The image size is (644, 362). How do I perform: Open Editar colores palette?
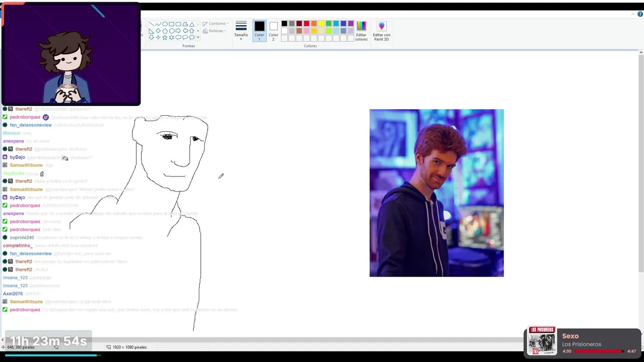(361, 31)
